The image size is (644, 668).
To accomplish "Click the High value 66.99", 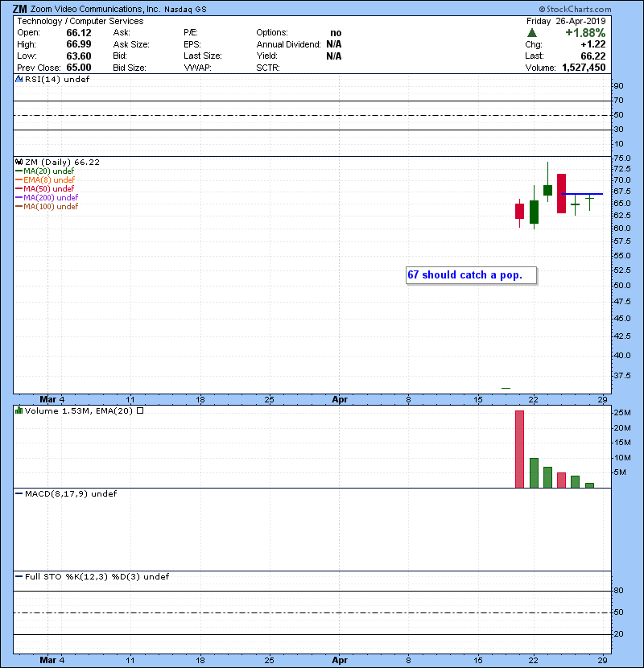I will tap(79, 44).
